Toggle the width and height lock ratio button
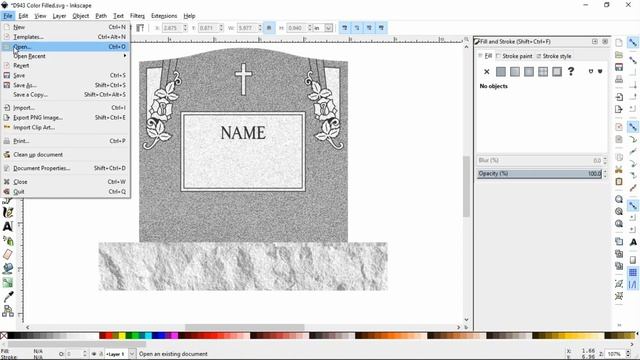Image resolution: width=640 pixels, height=360 pixels. click(269, 28)
